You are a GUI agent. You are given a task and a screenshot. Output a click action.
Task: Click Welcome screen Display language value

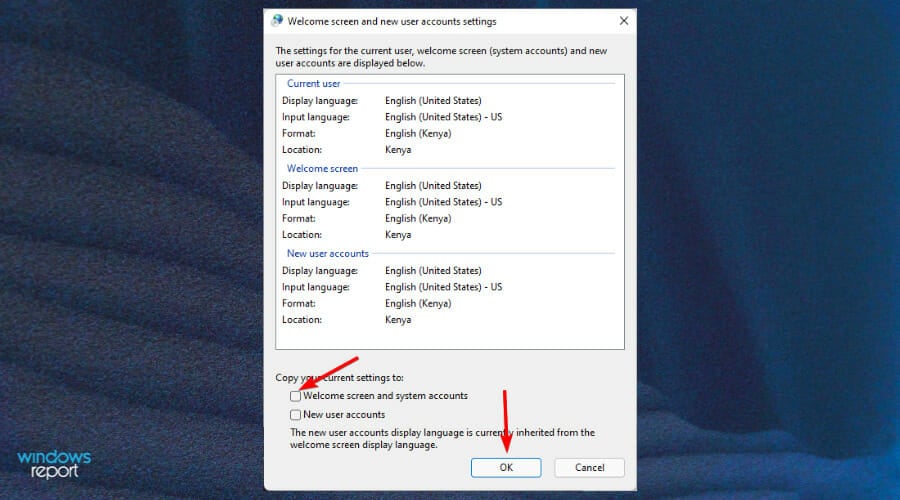433,186
